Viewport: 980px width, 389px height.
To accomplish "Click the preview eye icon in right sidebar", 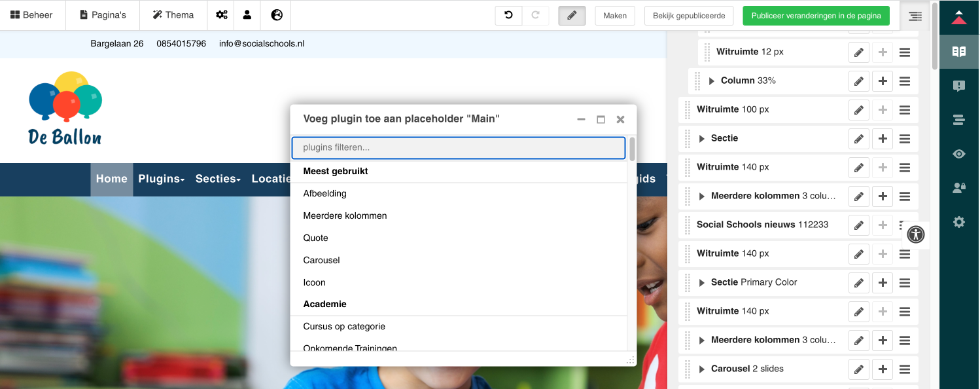I will 958,153.
